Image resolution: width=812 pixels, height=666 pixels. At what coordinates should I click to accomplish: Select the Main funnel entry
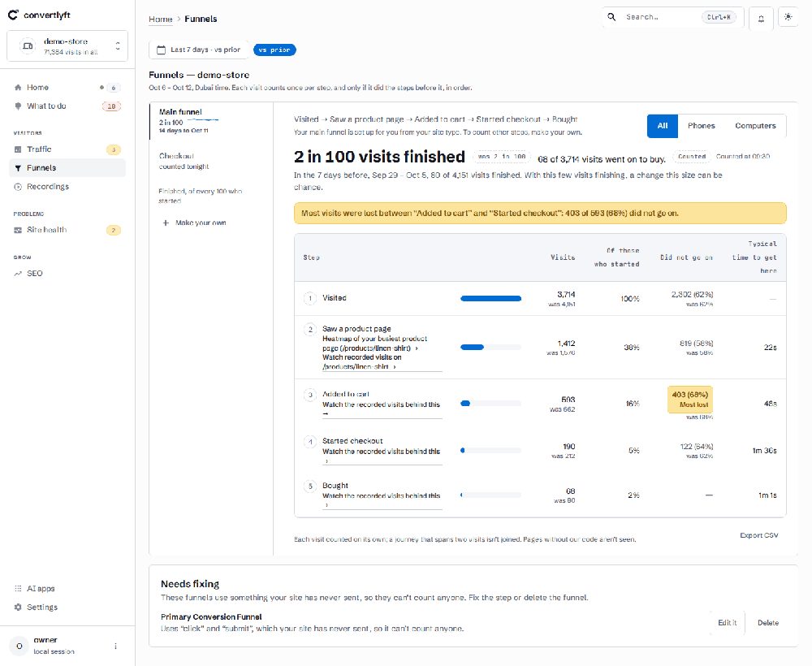pyautogui.click(x=211, y=121)
